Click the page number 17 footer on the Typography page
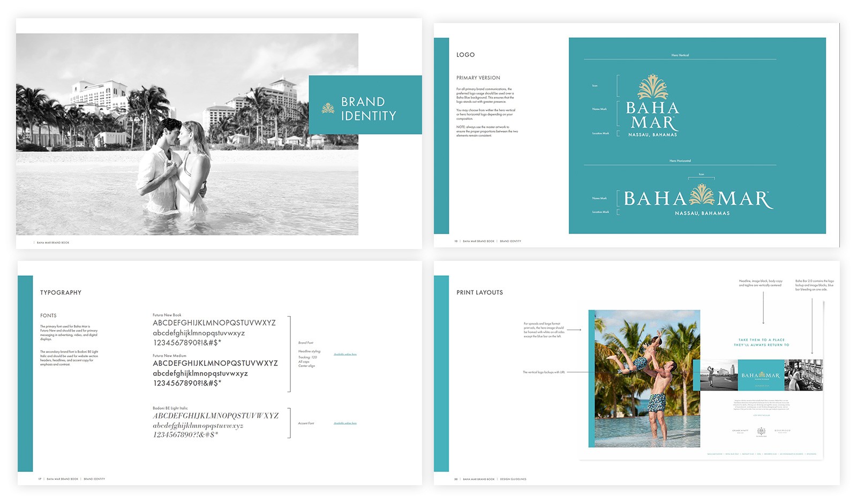 (40, 479)
